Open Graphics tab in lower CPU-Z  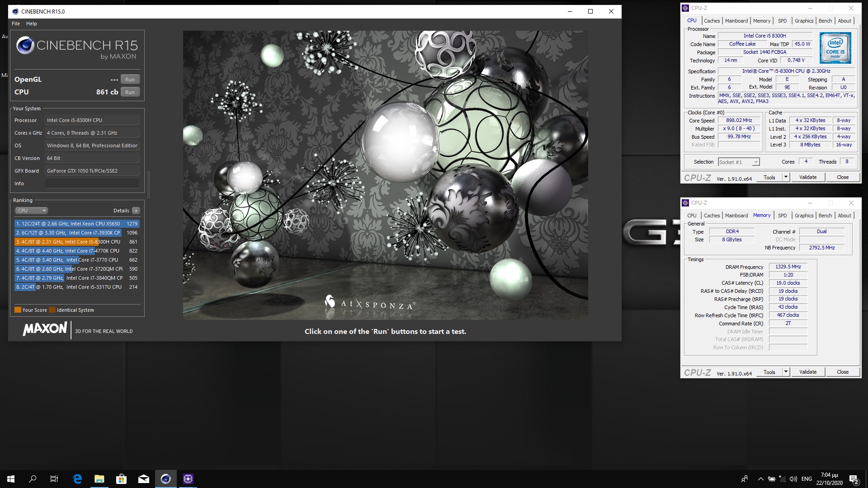[804, 216]
